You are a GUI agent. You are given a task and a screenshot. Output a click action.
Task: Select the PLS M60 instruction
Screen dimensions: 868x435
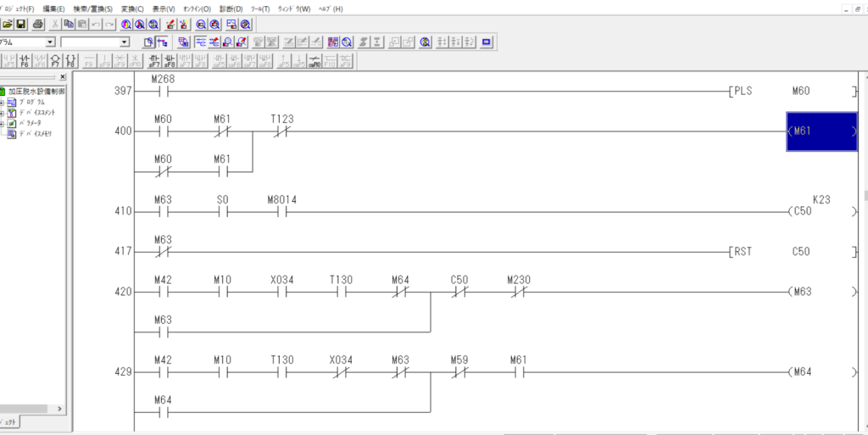point(793,92)
